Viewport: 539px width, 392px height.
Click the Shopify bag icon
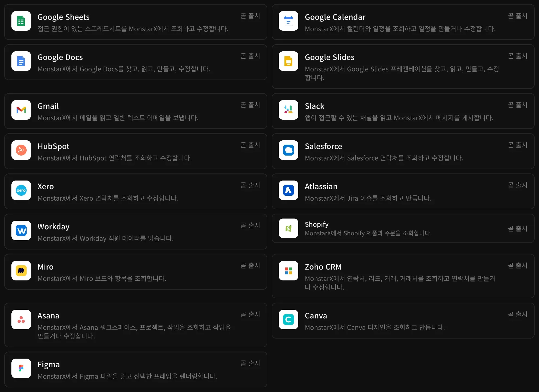(x=289, y=228)
